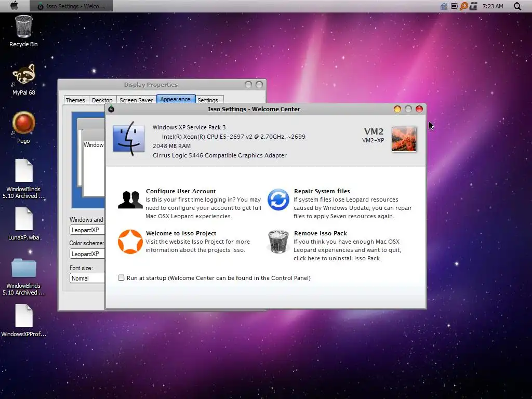Select the WindowBlinds 5.10 Archived folder icon
Image resolution: width=532 pixels, height=399 pixels.
24,268
